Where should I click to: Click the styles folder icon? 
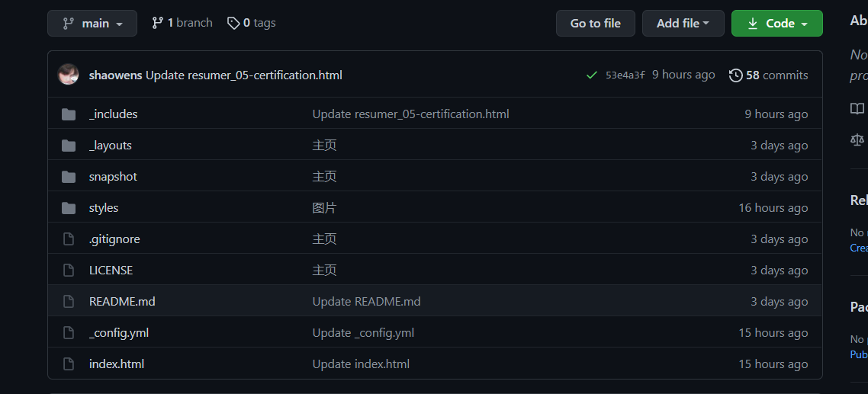click(69, 208)
